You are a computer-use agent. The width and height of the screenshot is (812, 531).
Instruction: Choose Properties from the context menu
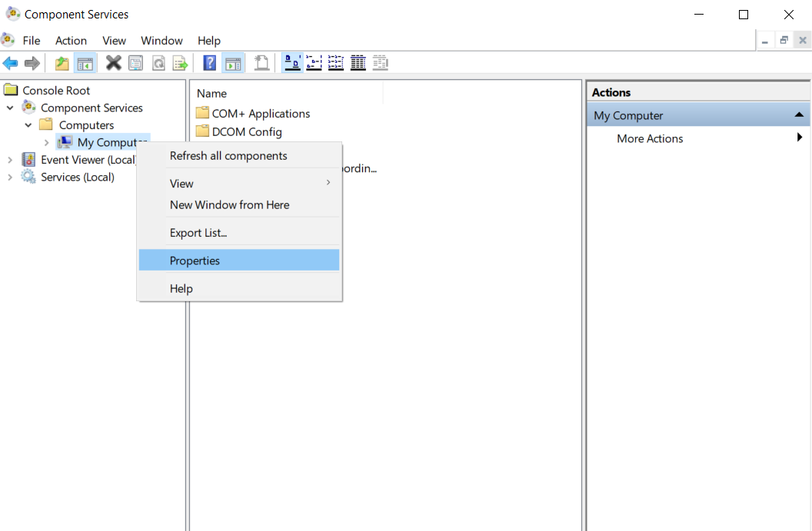[x=195, y=261]
